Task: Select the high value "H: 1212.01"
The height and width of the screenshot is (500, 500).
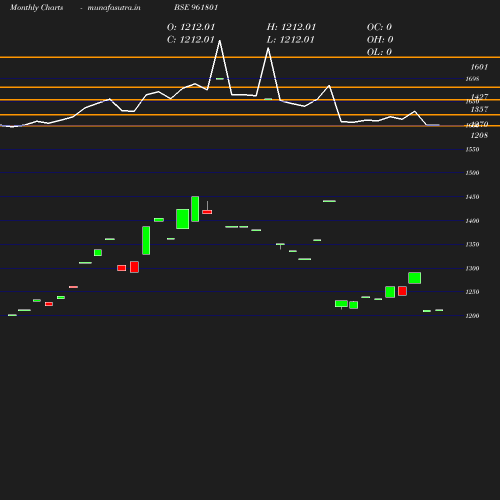Action: [x=291, y=27]
